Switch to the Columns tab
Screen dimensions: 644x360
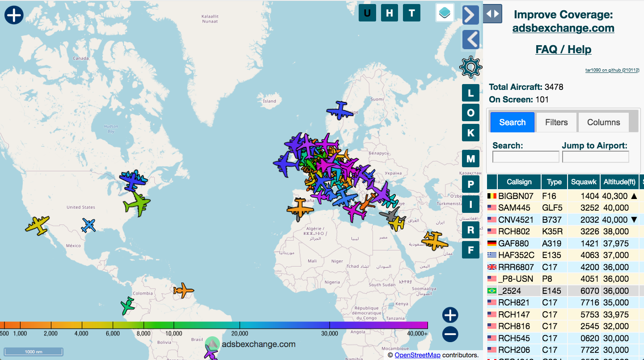pos(603,122)
